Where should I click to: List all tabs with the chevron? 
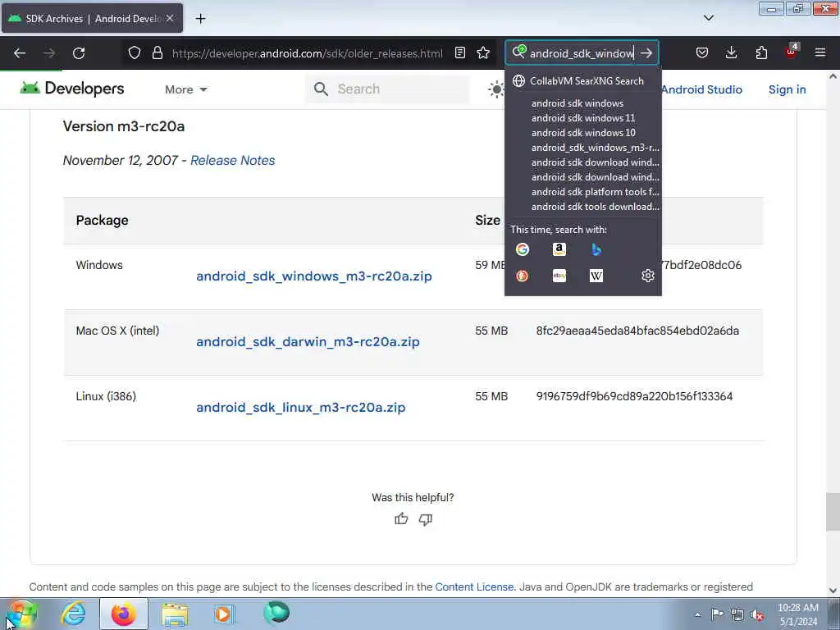(708, 18)
